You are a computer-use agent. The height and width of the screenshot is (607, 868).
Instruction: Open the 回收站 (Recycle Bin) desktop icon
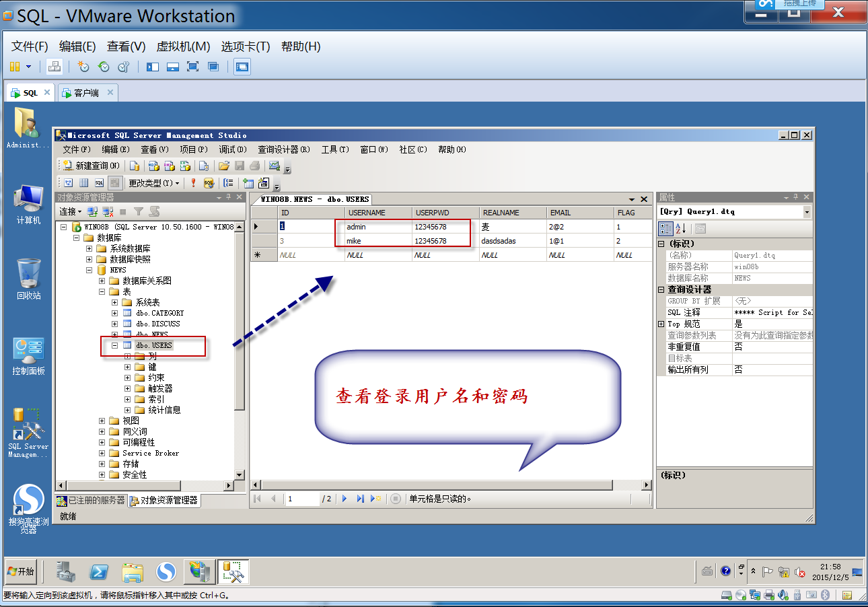pyautogui.click(x=28, y=279)
